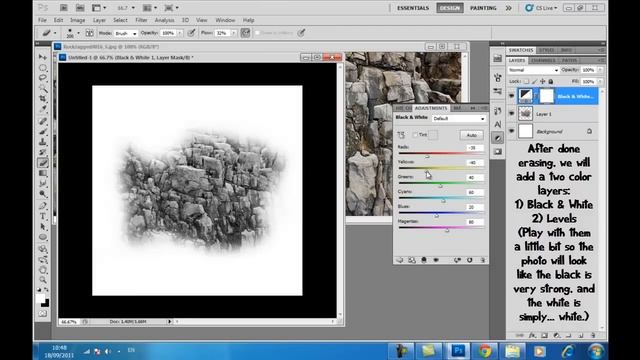Open the brush Mode dropdown
This screenshot has width=640, height=360.
click(x=126, y=33)
